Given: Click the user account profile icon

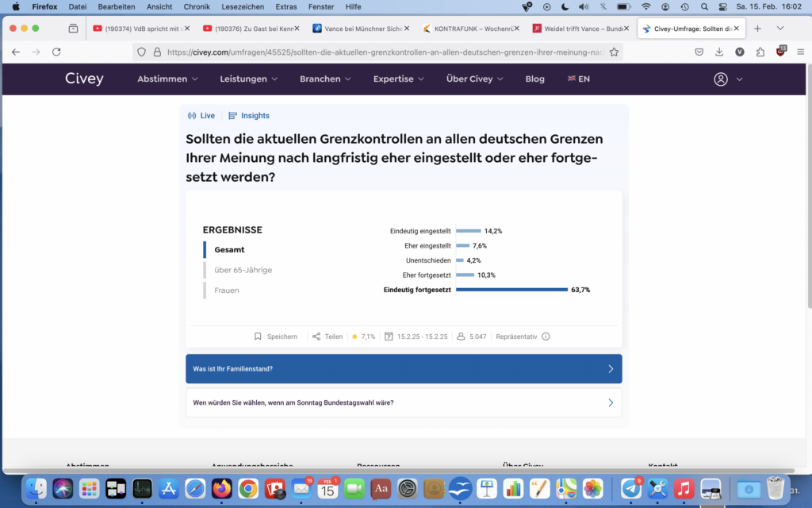Looking at the screenshot, I should pyautogui.click(x=721, y=79).
